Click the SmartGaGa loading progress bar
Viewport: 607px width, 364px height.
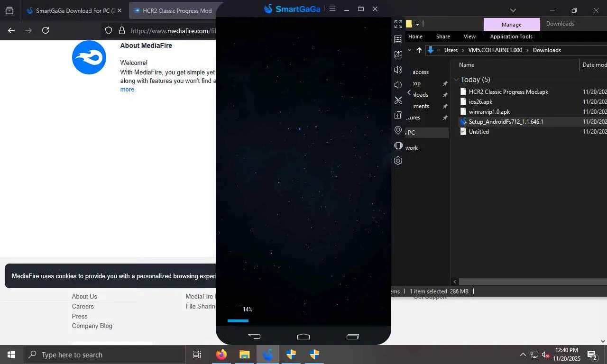[238, 321]
